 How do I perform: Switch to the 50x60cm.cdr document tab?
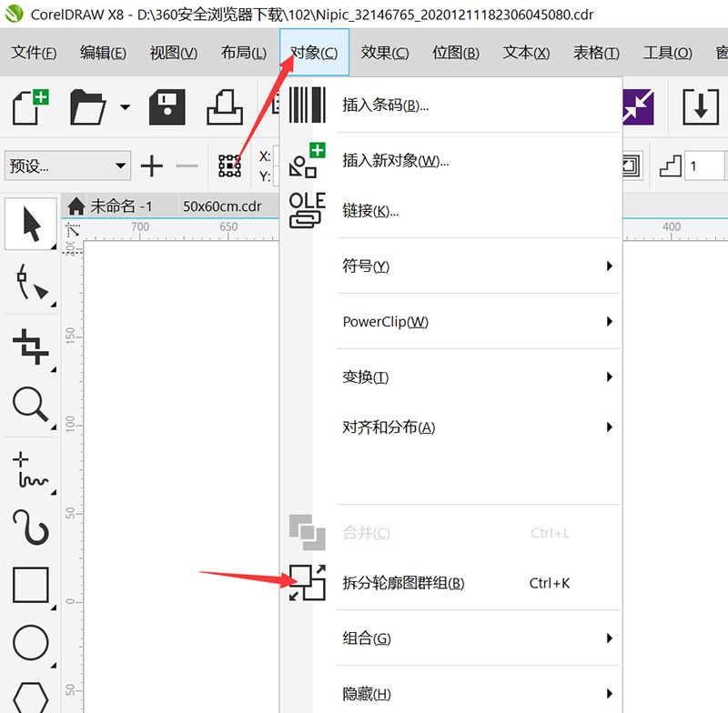[222, 206]
